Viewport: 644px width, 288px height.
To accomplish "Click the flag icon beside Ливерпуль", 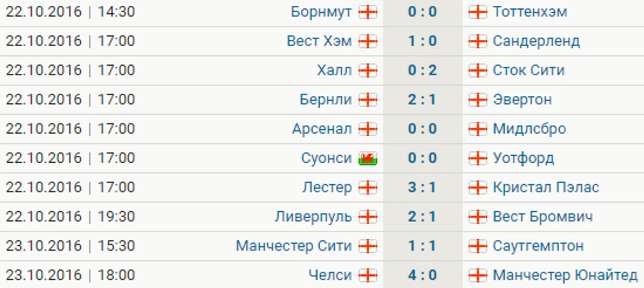I will [x=368, y=217].
